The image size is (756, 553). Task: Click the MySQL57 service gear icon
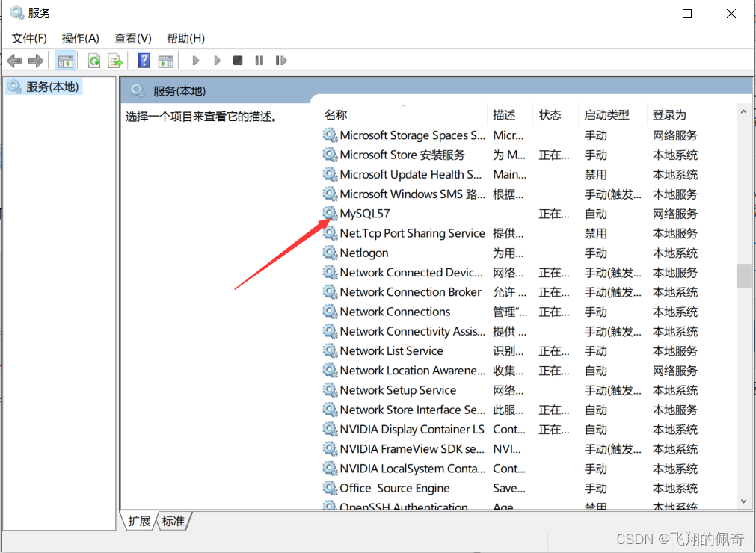[330, 214]
